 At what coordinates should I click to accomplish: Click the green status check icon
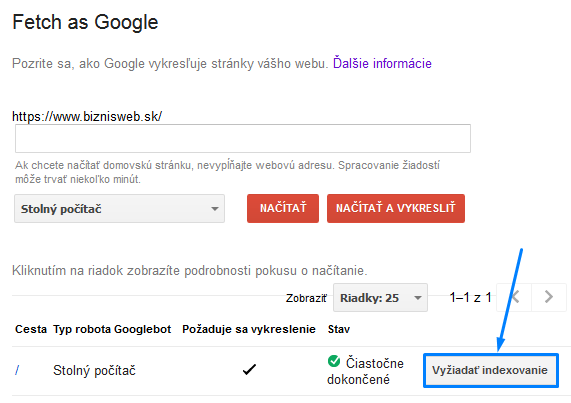coord(334,361)
